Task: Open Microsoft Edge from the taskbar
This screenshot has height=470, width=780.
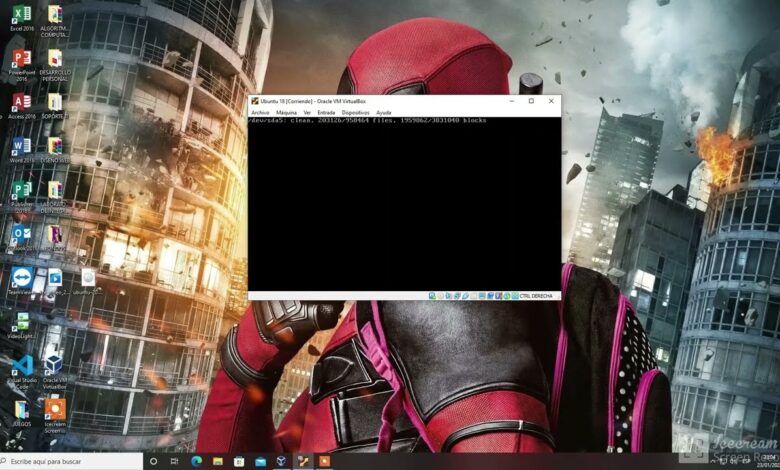Action: (196, 462)
